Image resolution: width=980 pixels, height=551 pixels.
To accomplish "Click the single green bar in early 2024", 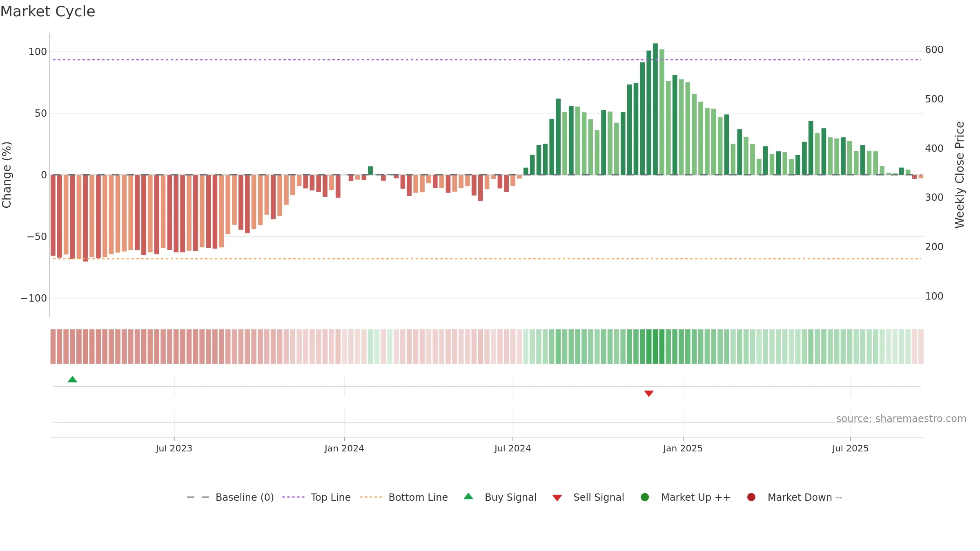I will [x=370, y=171].
